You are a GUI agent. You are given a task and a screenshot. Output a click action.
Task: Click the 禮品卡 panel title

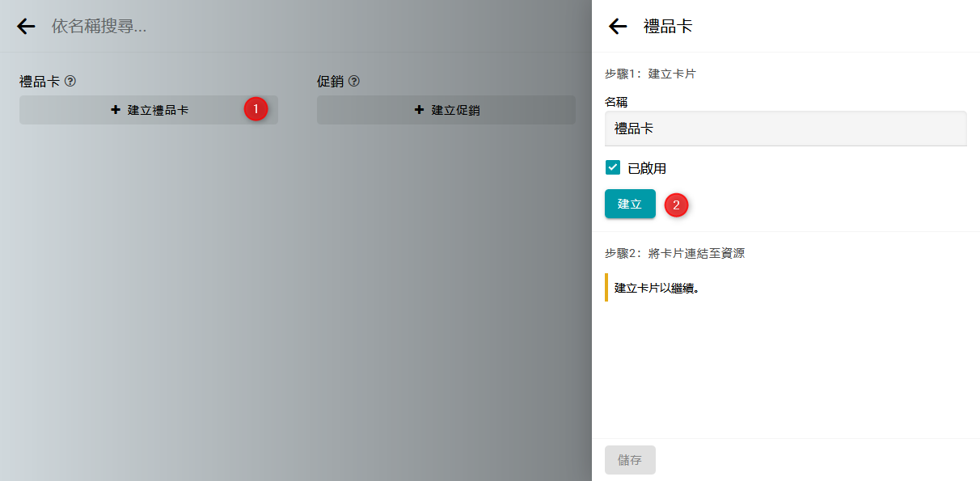(x=668, y=26)
